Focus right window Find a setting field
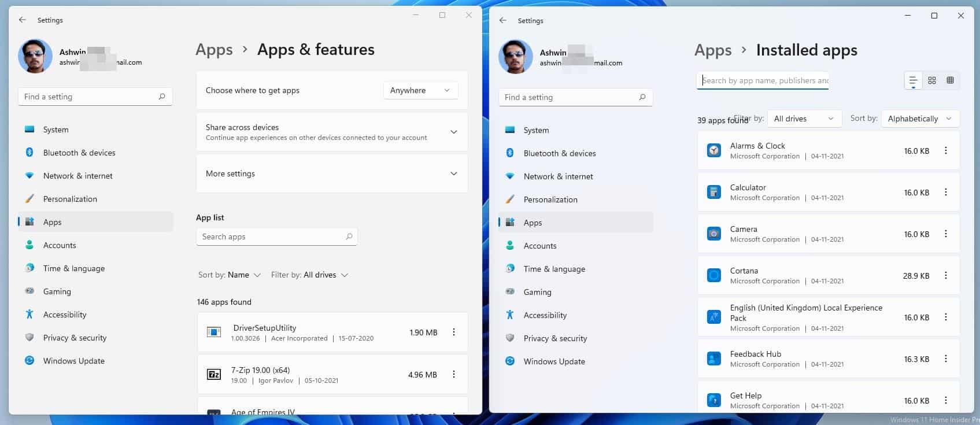980x425 pixels. [x=576, y=97]
